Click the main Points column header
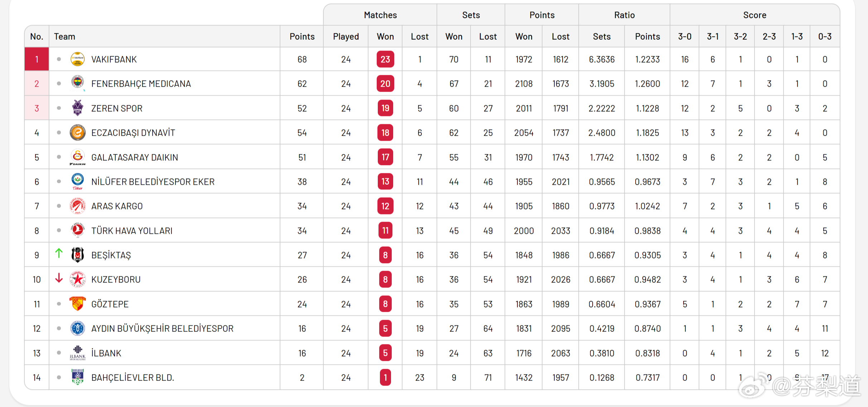The width and height of the screenshot is (868, 407). pos(302,37)
